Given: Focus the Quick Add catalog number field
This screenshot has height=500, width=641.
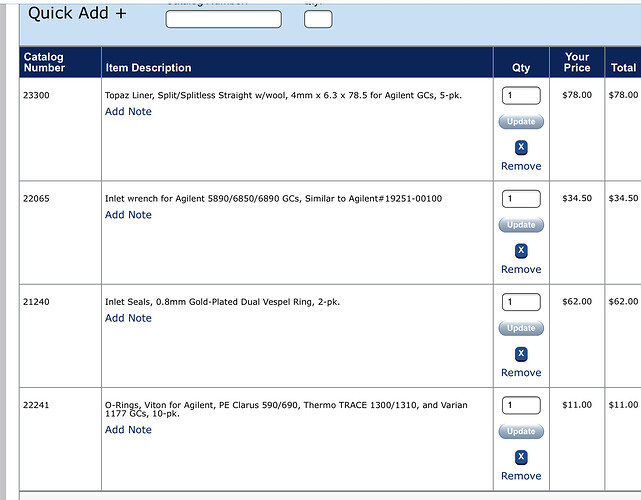Looking at the screenshot, I should coord(224,19).
